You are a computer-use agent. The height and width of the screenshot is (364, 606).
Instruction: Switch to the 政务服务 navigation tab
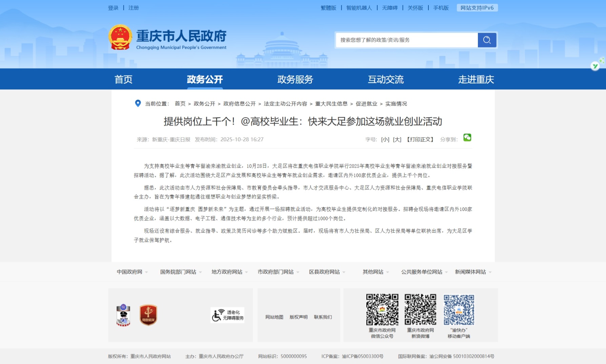click(x=295, y=79)
